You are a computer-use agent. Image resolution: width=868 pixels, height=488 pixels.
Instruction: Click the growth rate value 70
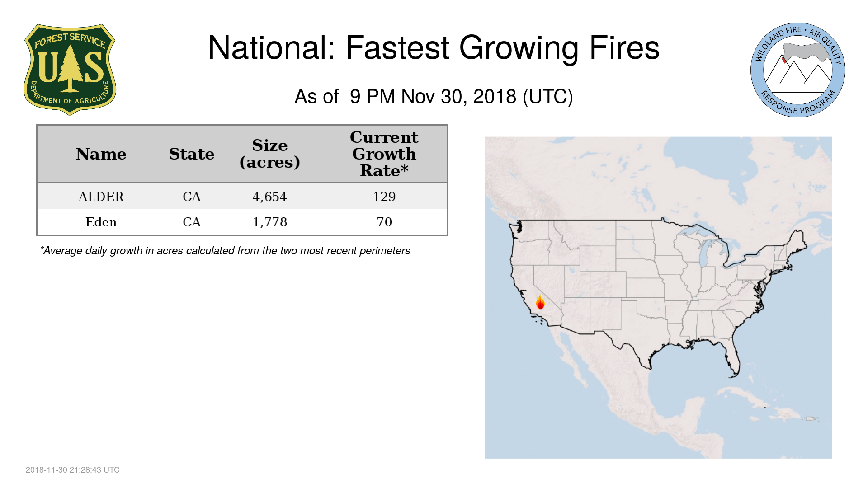[384, 222]
